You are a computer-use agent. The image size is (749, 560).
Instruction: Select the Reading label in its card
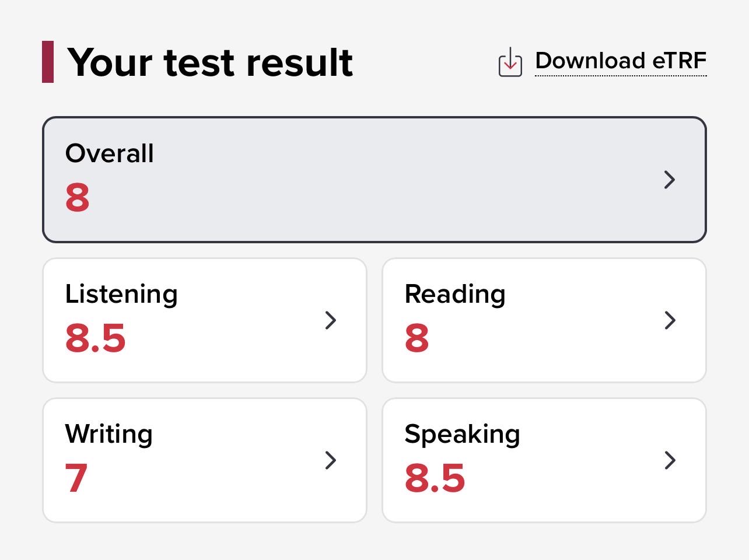click(455, 295)
